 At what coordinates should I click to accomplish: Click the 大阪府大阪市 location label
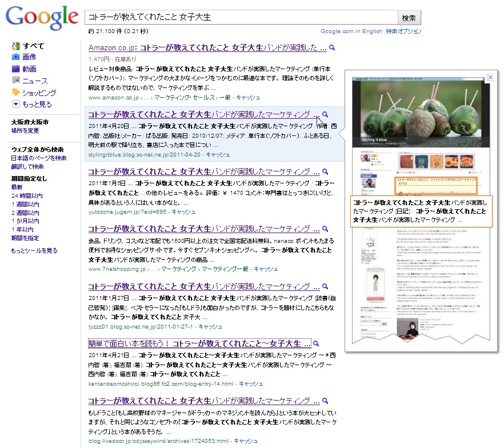30,122
